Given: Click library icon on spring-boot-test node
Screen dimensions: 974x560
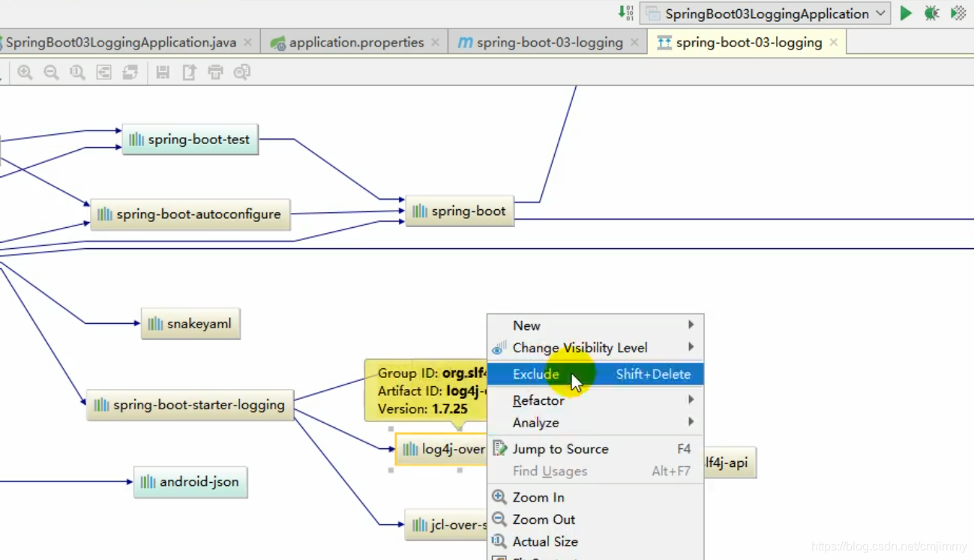Looking at the screenshot, I should pos(136,139).
